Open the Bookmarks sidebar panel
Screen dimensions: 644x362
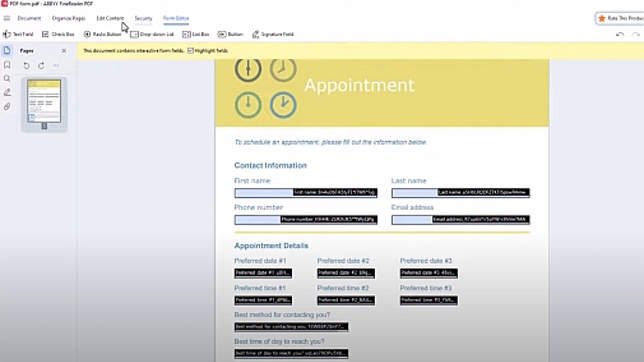7,65
